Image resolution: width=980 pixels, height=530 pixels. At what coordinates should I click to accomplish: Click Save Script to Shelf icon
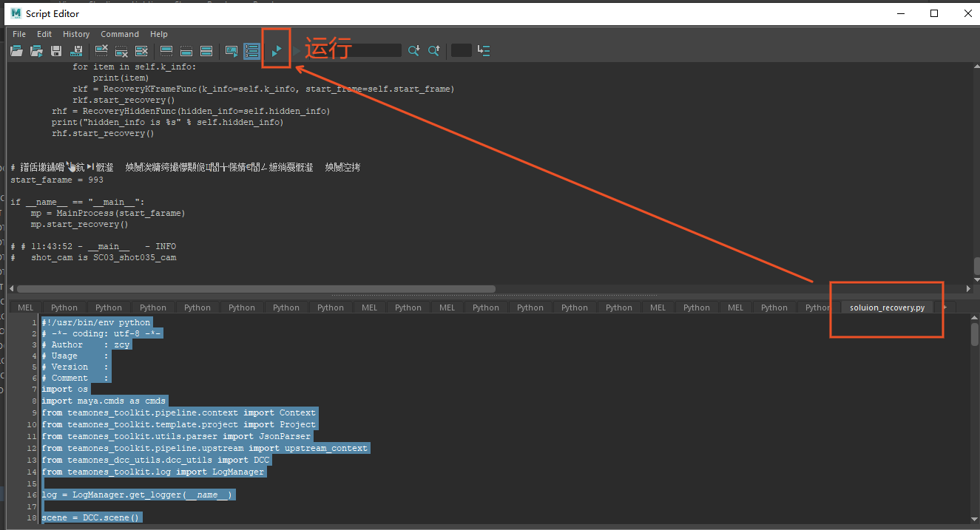[76, 51]
